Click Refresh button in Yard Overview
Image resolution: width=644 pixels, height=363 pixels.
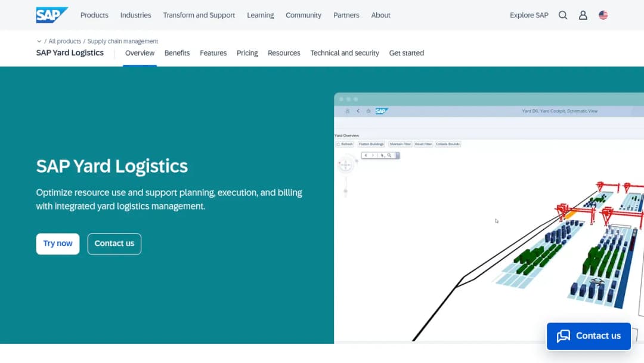click(345, 144)
